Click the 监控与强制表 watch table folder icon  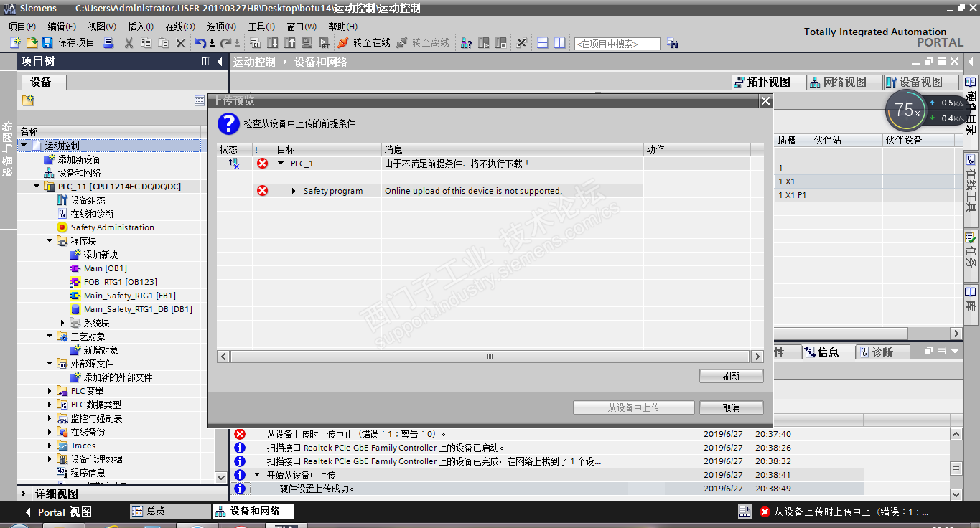click(62, 418)
